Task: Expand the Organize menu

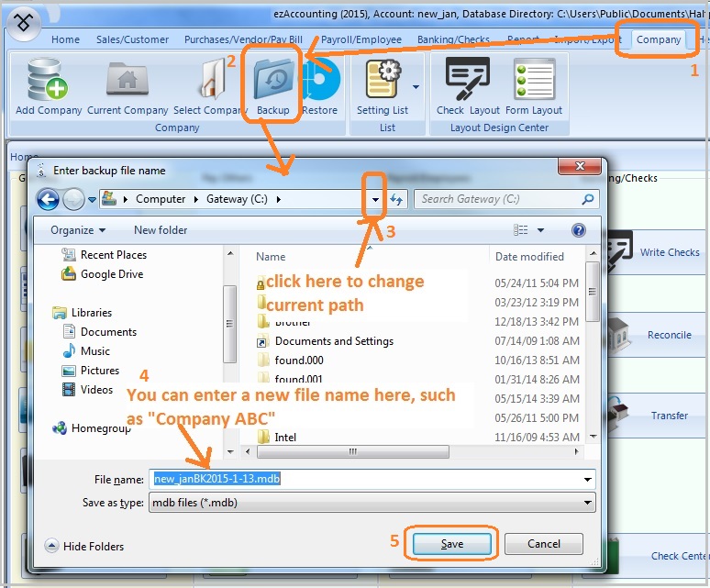Action: click(x=78, y=230)
